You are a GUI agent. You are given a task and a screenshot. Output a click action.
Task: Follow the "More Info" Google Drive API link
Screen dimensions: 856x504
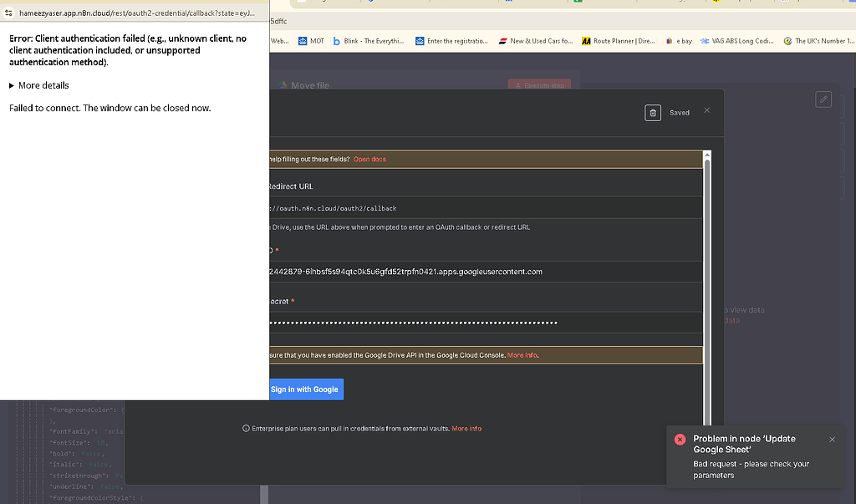522,354
